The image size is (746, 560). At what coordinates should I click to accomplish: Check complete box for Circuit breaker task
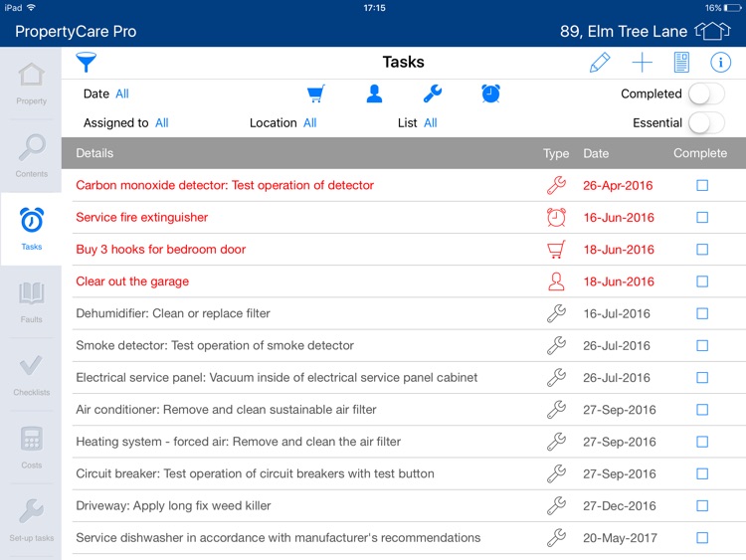[702, 473]
